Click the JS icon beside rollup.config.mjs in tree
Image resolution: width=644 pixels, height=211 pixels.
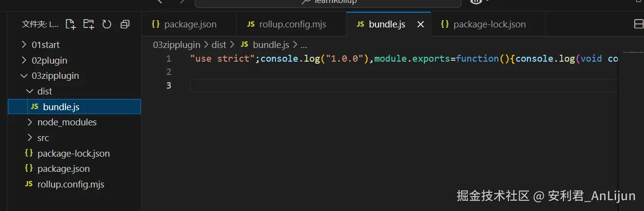pyautogui.click(x=29, y=184)
